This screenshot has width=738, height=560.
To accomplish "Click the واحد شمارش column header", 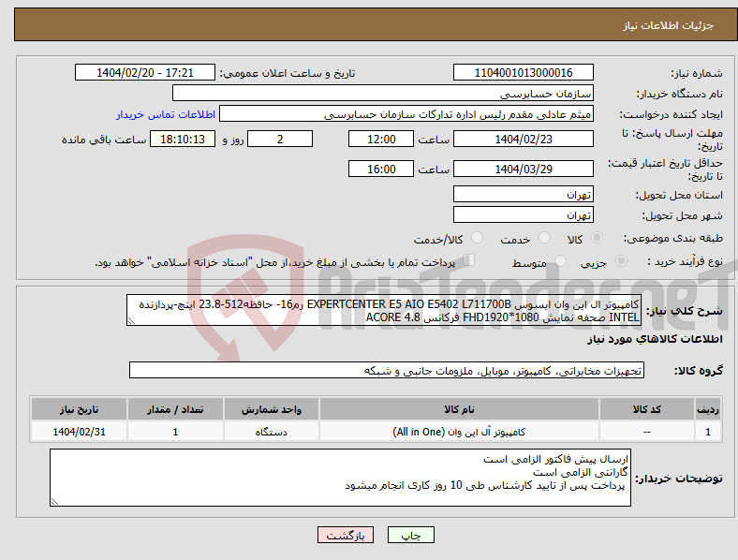I will tap(271, 409).
